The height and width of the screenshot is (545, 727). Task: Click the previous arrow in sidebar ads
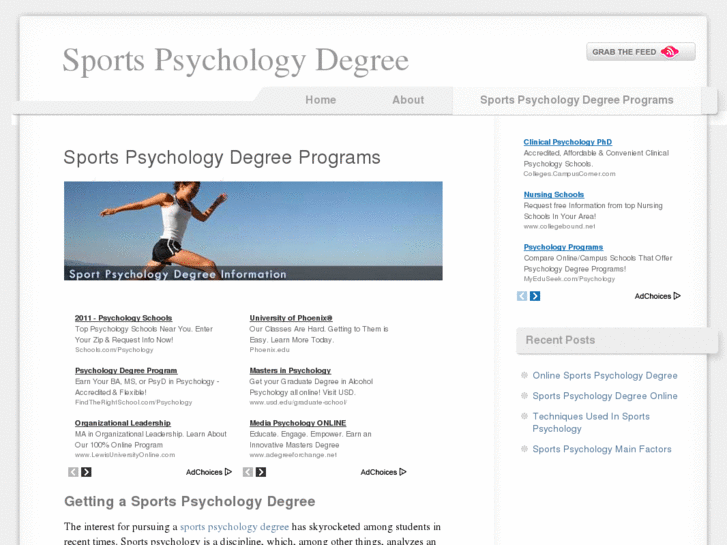(522, 296)
